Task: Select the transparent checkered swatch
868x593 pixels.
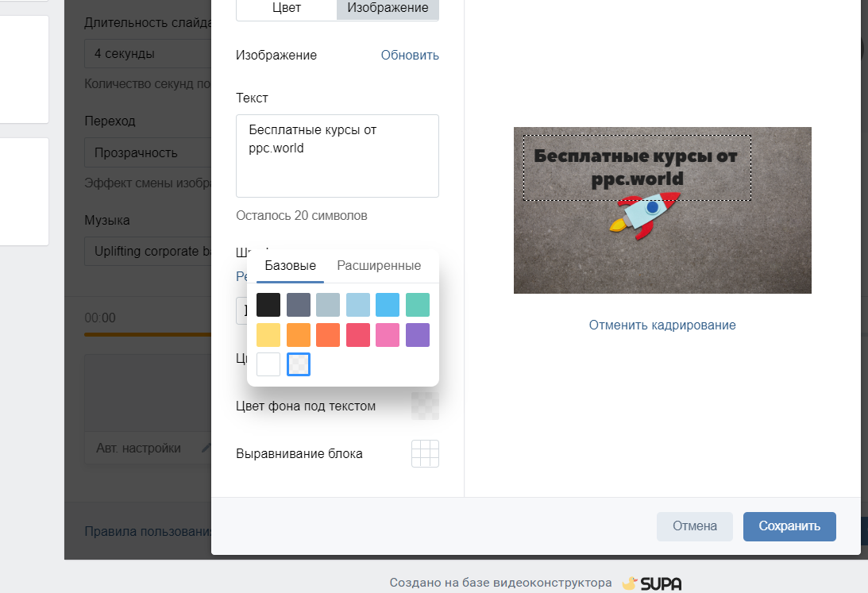Action: pos(298,364)
